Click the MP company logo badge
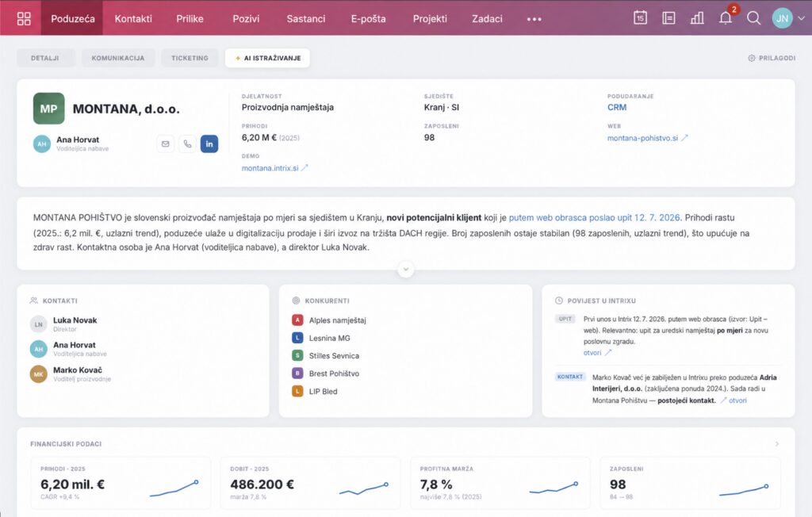 (x=48, y=109)
